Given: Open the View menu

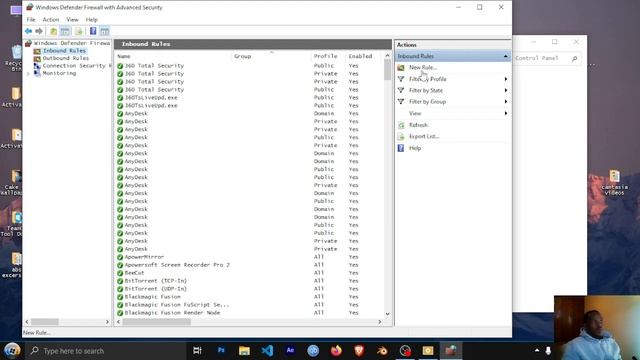Looking at the screenshot, I should point(72,20).
